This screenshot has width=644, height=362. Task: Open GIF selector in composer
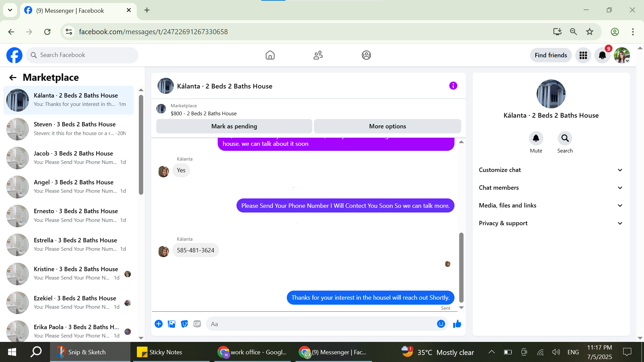pyautogui.click(x=197, y=324)
